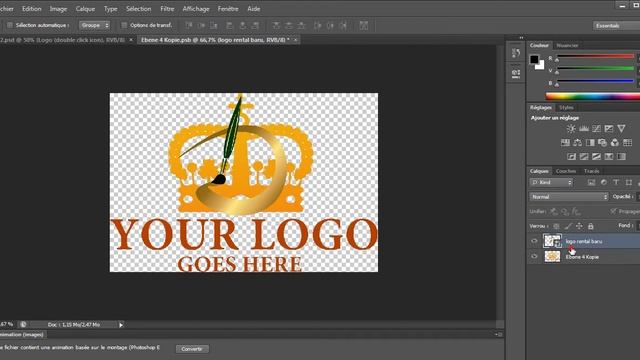The width and height of the screenshot is (640, 360).
Task: Filter layers by shape layers icon
Action: (x=629, y=182)
